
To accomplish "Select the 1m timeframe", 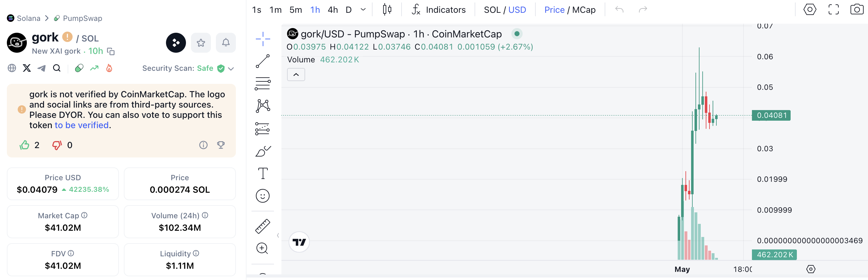I will pos(275,10).
